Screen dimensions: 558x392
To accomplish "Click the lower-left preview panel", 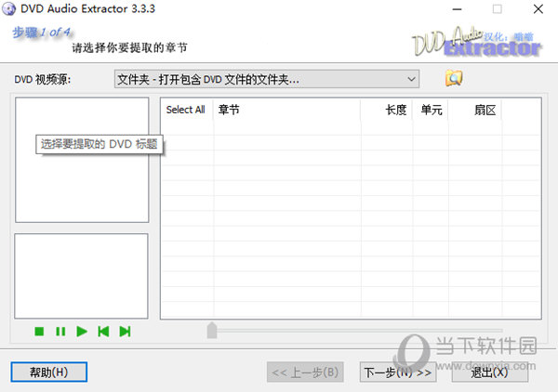I will point(81,276).
